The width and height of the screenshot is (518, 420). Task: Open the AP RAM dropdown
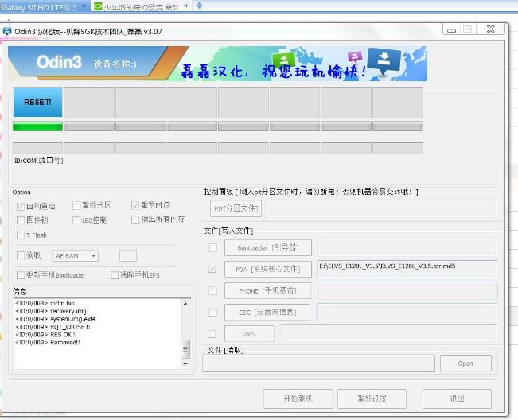[x=75, y=255]
